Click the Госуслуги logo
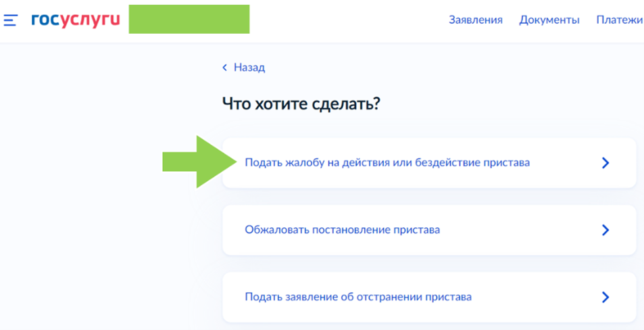This screenshot has height=330, width=644. coord(75,20)
